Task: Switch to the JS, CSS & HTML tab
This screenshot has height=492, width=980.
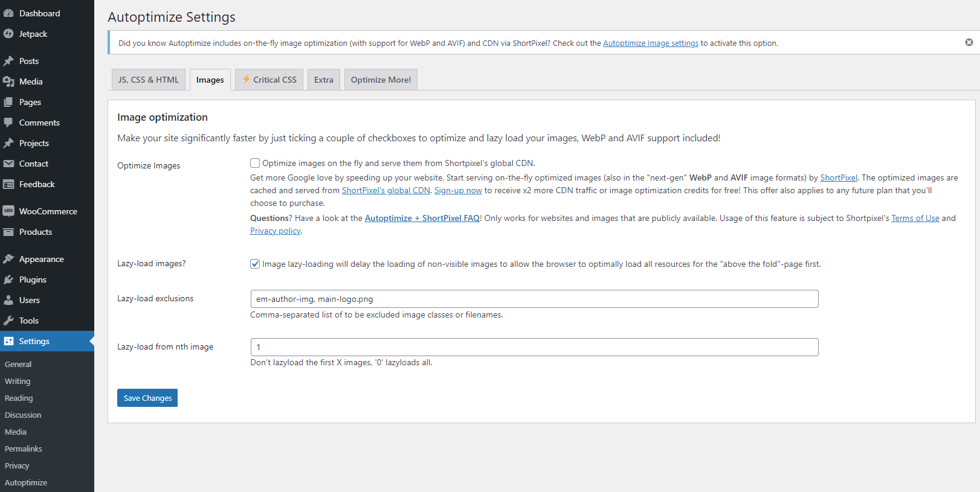Action: (x=149, y=80)
